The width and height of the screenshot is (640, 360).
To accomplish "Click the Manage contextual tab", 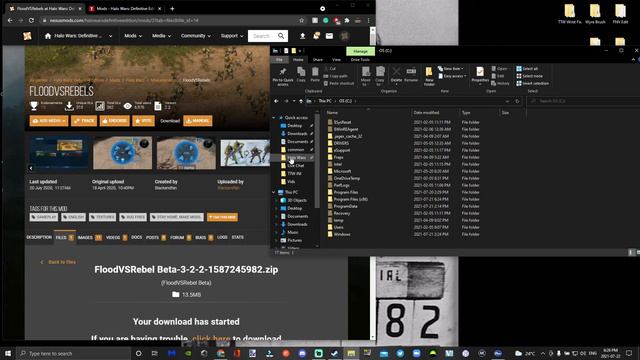I will click(x=360, y=51).
